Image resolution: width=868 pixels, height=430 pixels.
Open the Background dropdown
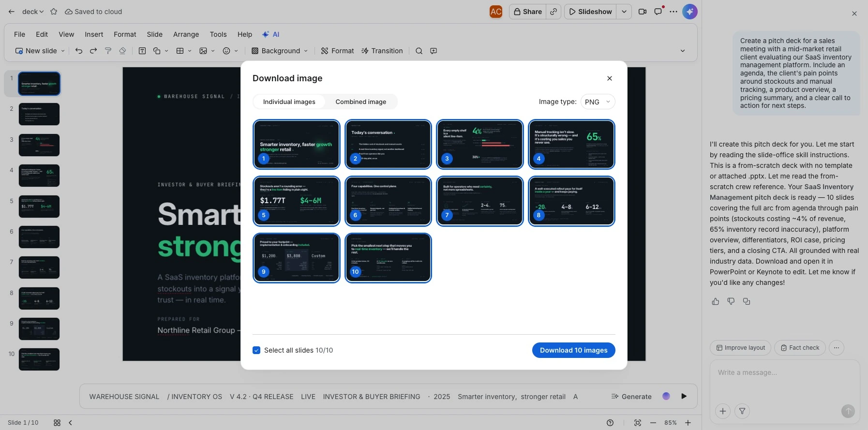(x=280, y=51)
